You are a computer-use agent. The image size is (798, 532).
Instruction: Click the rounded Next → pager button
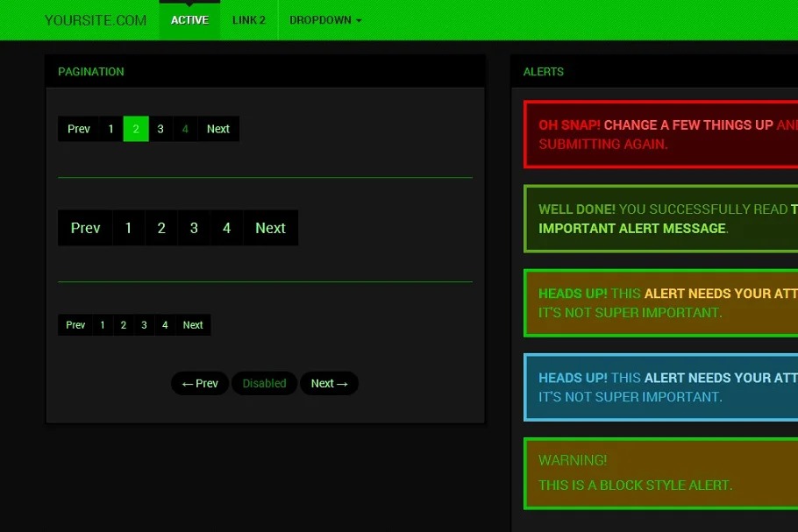click(329, 384)
